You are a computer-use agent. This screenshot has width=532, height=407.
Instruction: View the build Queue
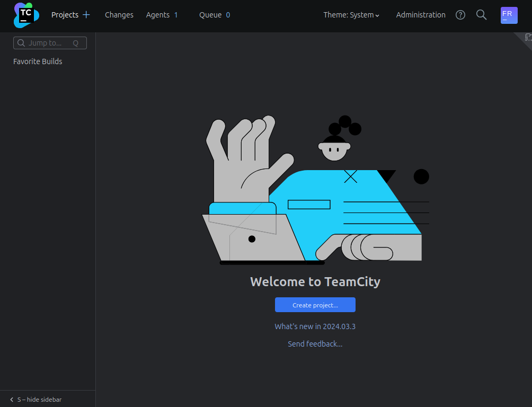210,15
